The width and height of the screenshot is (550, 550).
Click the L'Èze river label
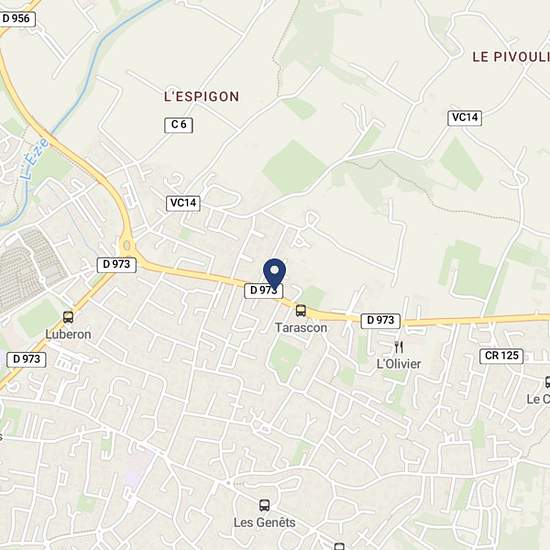(36, 159)
